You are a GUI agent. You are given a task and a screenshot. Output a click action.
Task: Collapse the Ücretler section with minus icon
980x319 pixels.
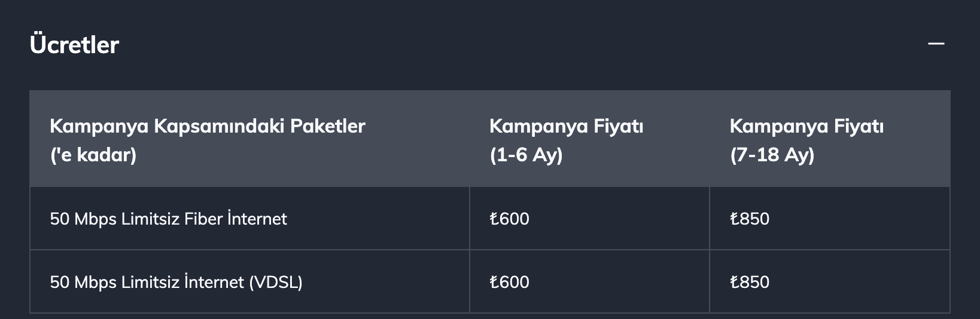(936, 44)
